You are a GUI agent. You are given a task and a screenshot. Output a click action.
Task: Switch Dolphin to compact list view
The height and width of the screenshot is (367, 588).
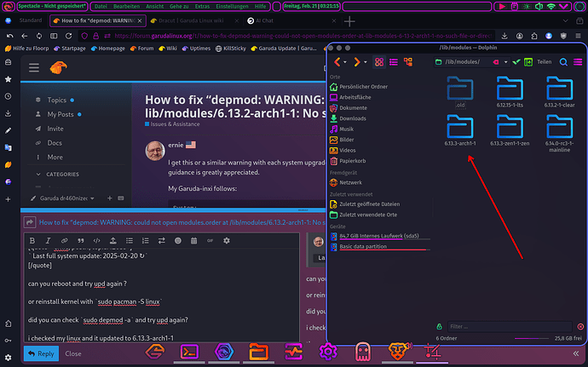pos(394,62)
